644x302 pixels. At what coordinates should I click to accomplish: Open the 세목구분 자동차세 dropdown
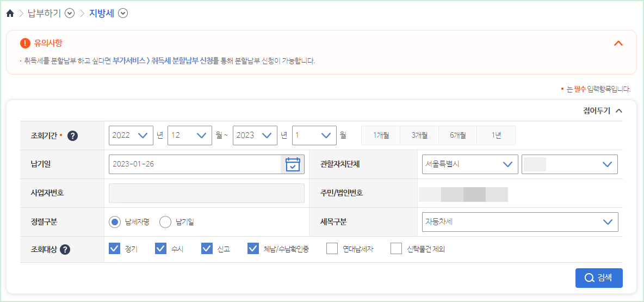[x=520, y=222]
